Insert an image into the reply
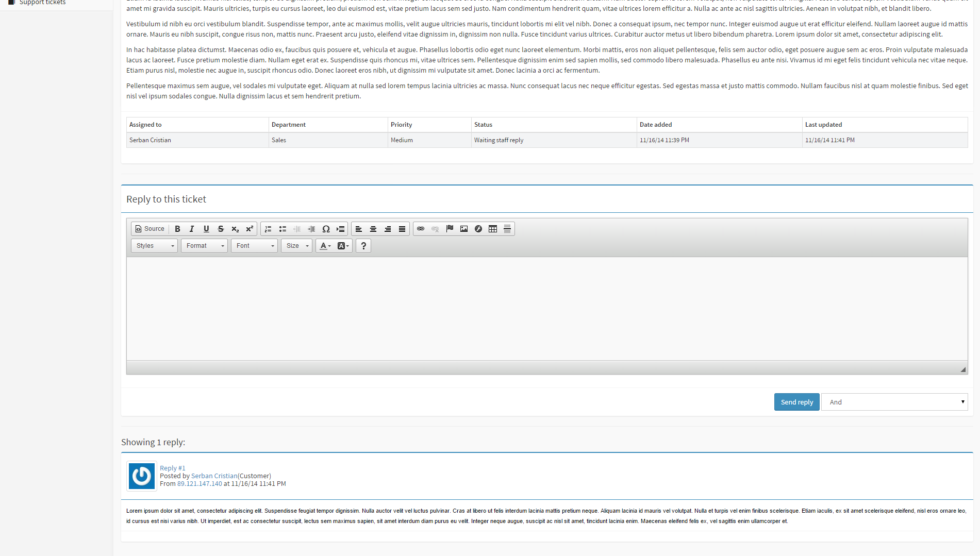980x556 pixels. 464,229
